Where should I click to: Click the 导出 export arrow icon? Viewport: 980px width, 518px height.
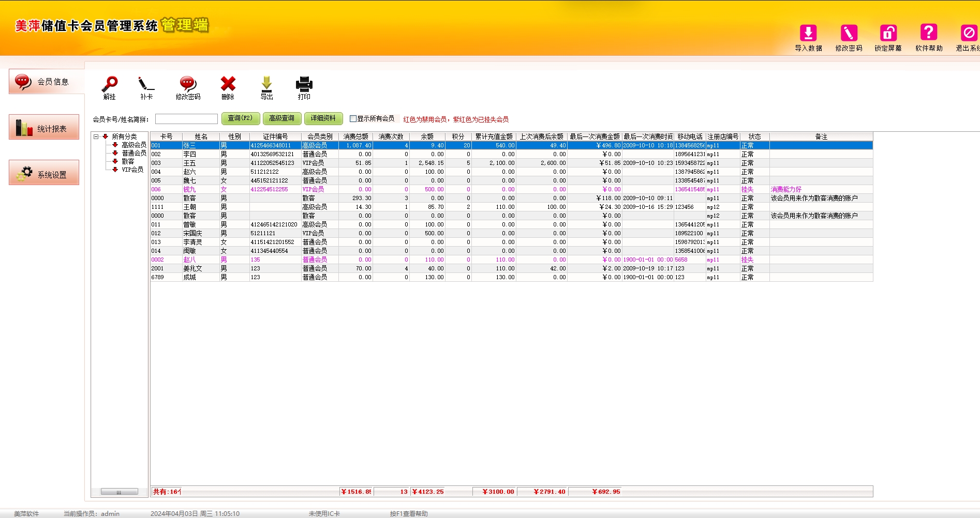[x=266, y=84]
